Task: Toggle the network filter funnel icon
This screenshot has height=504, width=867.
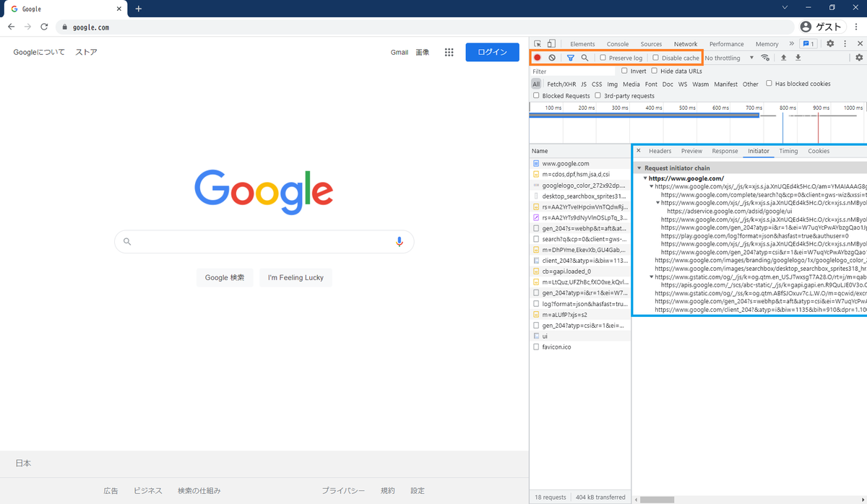Action: (x=571, y=58)
